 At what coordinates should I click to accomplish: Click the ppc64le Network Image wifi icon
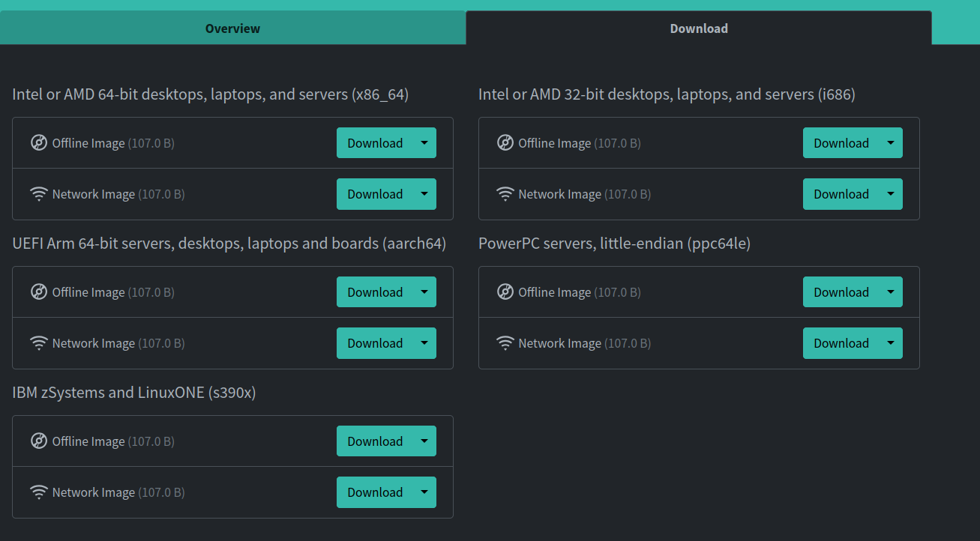[505, 343]
